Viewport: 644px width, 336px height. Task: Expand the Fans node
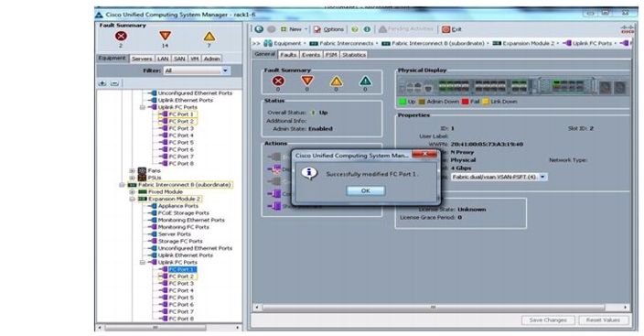click(x=132, y=170)
